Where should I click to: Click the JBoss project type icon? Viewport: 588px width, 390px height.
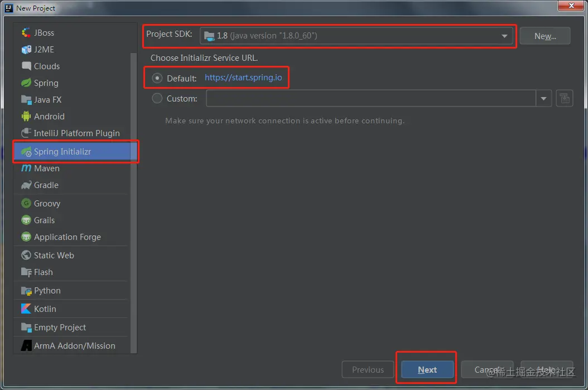(x=26, y=32)
